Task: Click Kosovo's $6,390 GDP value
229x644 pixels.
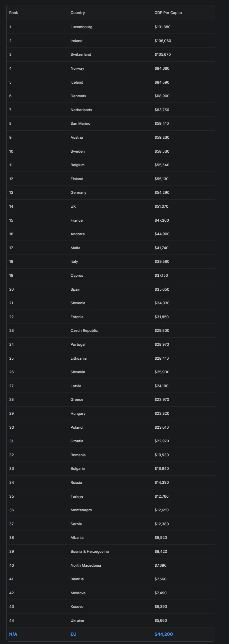Action: point(161,607)
